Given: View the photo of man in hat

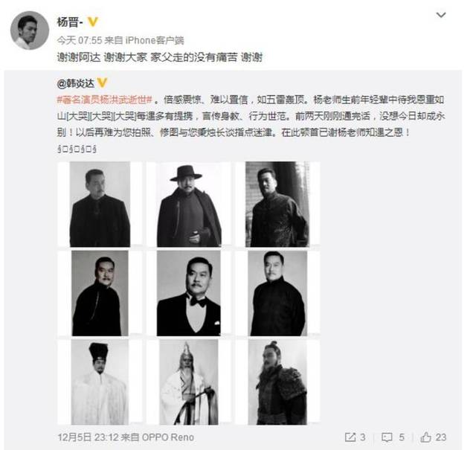Looking at the screenshot, I should pos(188,204).
